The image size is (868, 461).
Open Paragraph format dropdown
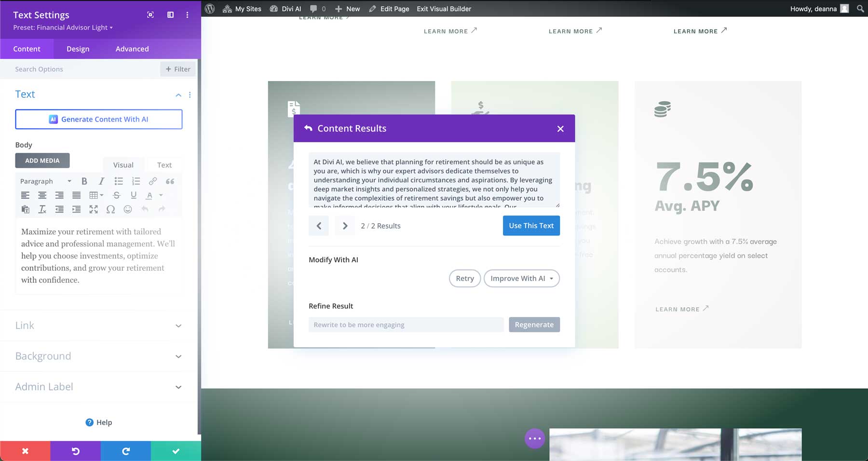46,181
